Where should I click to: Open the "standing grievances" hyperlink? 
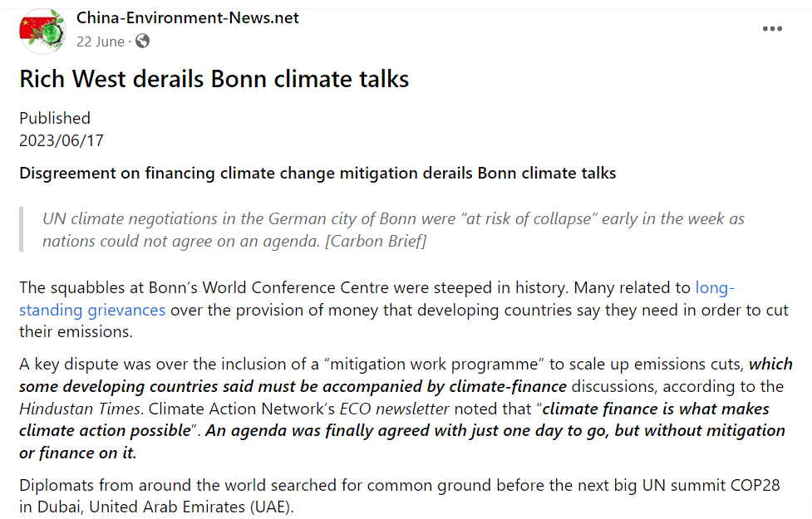click(92, 311)
